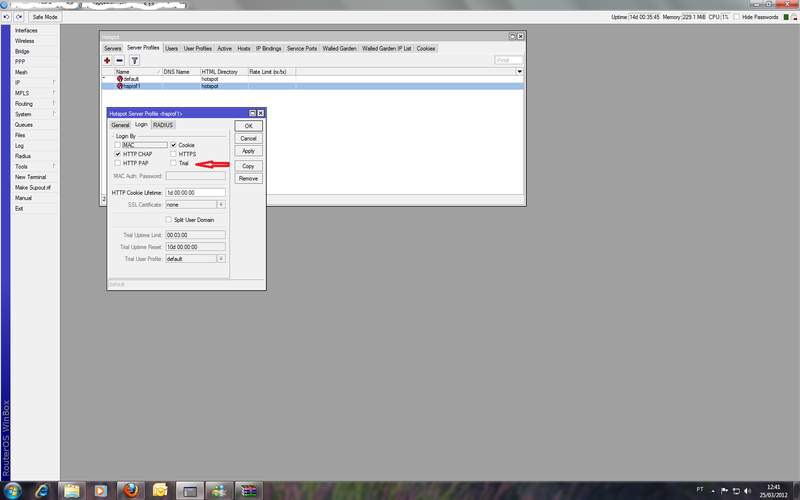Click the redo arrow in toolbar
Screen dimensions: 800x500
point(19,17)
